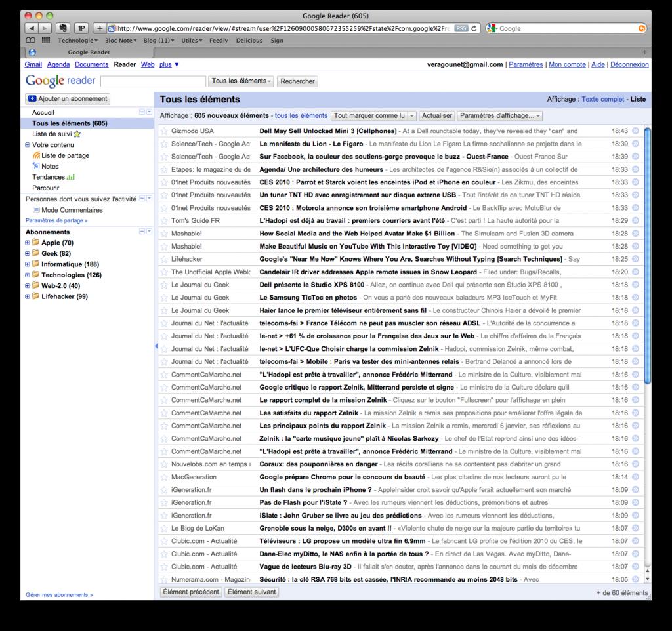Star the Tom's Guide FR Hadopi item
The height and width of the screenshot is (631, 672).
click(x=164, y=220)
